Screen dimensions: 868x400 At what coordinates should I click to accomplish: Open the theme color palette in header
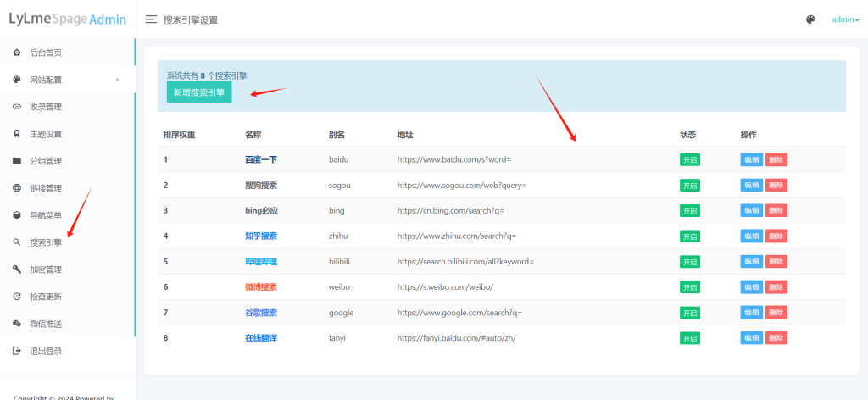tap(810, 19)
